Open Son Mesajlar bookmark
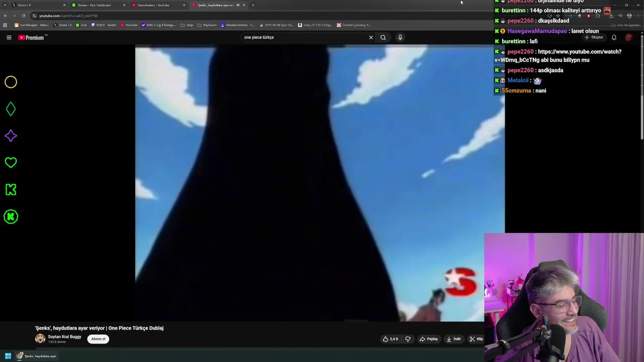This screenshot has width=644, height=362. pos(32,25)
